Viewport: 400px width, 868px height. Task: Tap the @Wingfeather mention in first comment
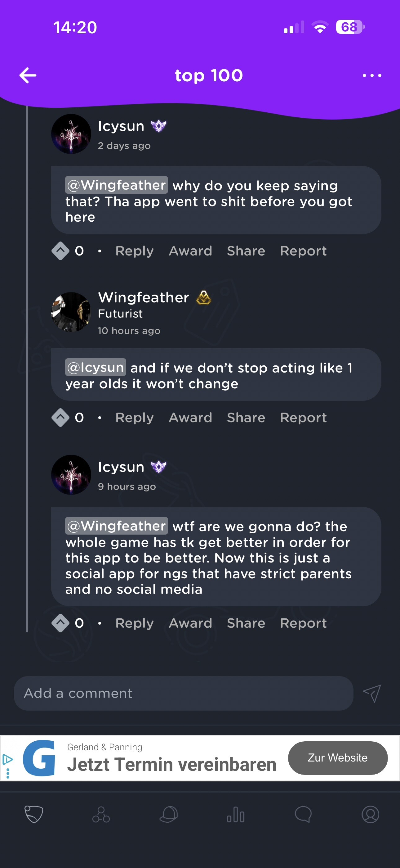(117, 185)
